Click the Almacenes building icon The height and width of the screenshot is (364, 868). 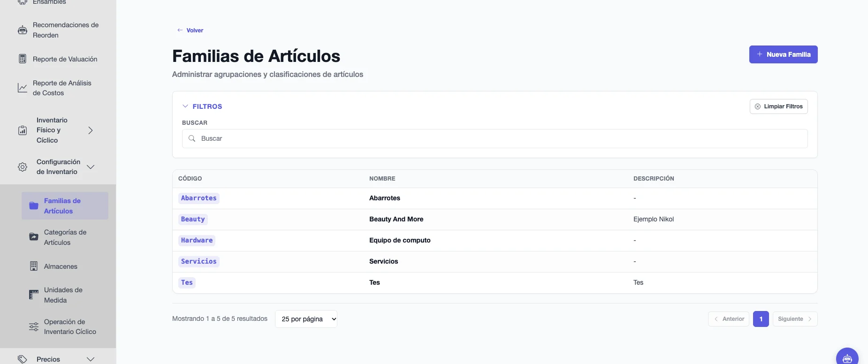click(34, 266)
